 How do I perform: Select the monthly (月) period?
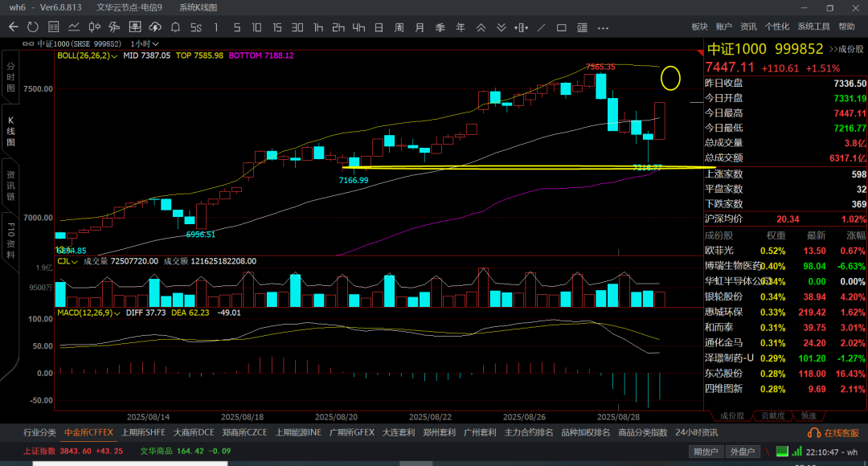tap(420, 27)
